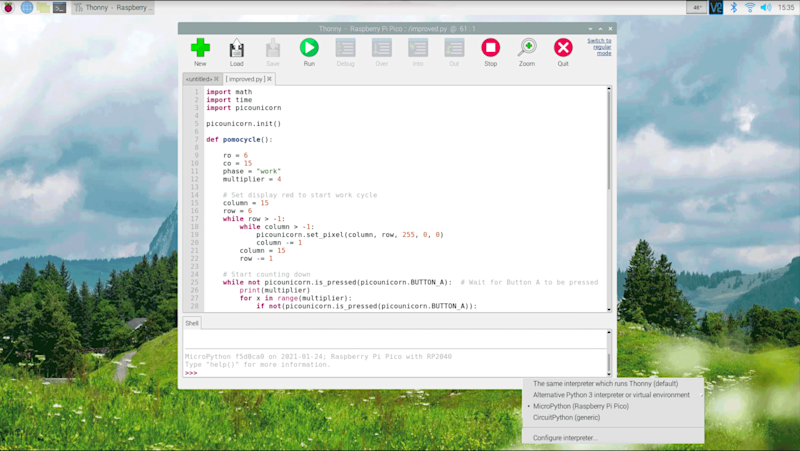
Task: Start the Debug tool
Action: pyautogui.click(x=345, y=48)
